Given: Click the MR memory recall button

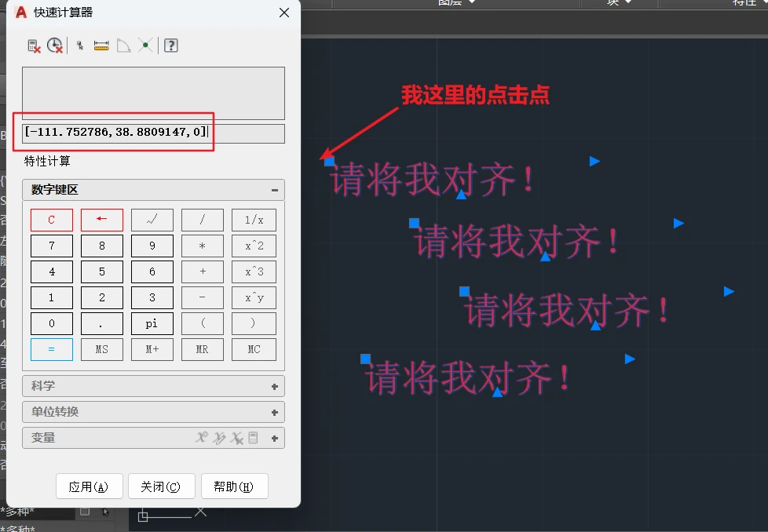Looking at the screenshot, I should click(x=203, y=349).
